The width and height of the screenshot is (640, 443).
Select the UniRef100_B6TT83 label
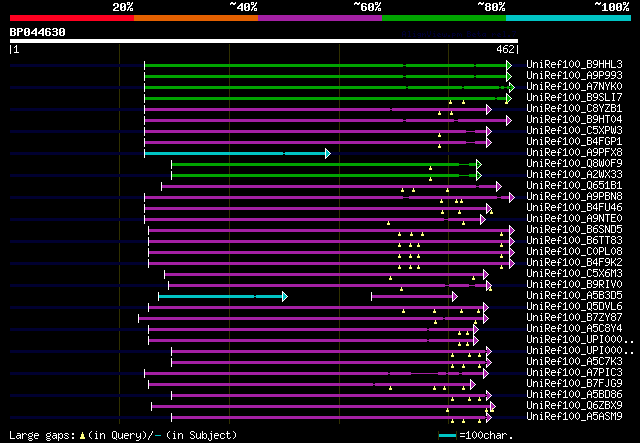[x=574, y=241]
